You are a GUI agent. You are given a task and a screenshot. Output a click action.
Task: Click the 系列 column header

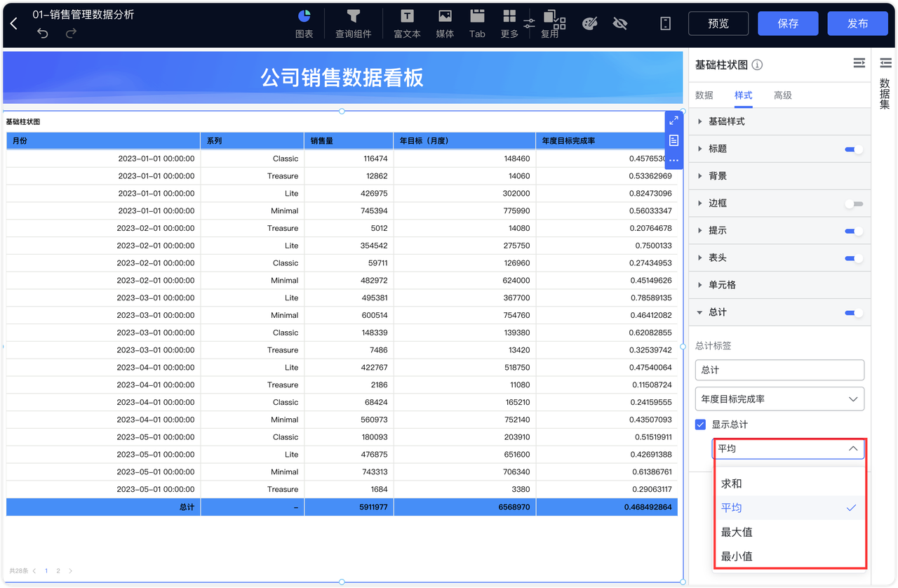[x=253, y=140]
